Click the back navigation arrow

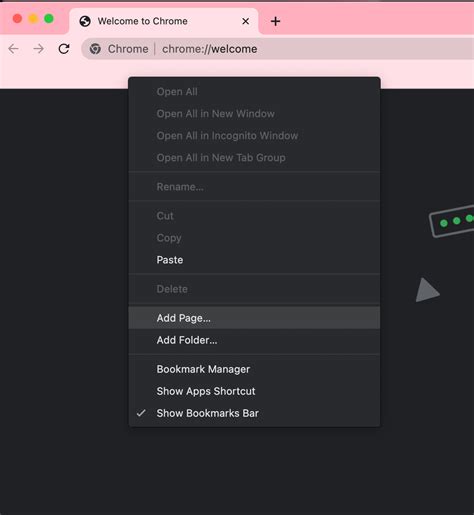pyautogui.click(x=13, y=49)
